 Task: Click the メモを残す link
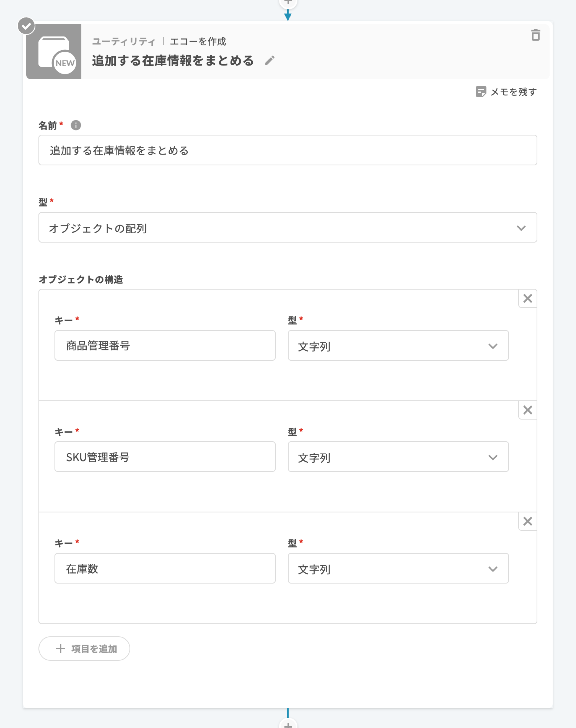513,92
